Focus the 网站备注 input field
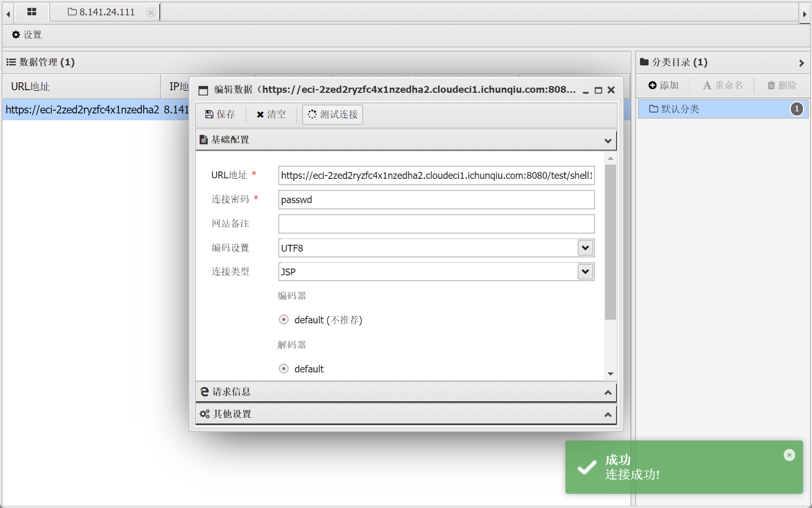812x508 pixels. tap(436, 224)
